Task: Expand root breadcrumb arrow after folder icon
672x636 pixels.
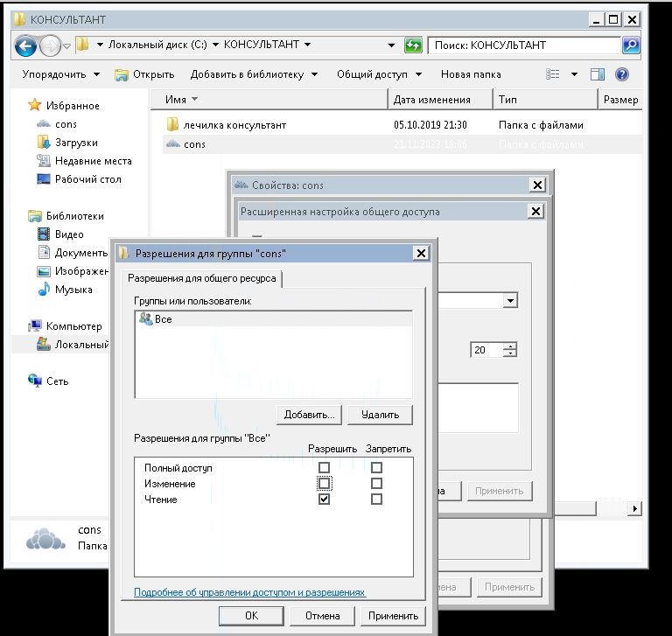Action: coord(100,45)
